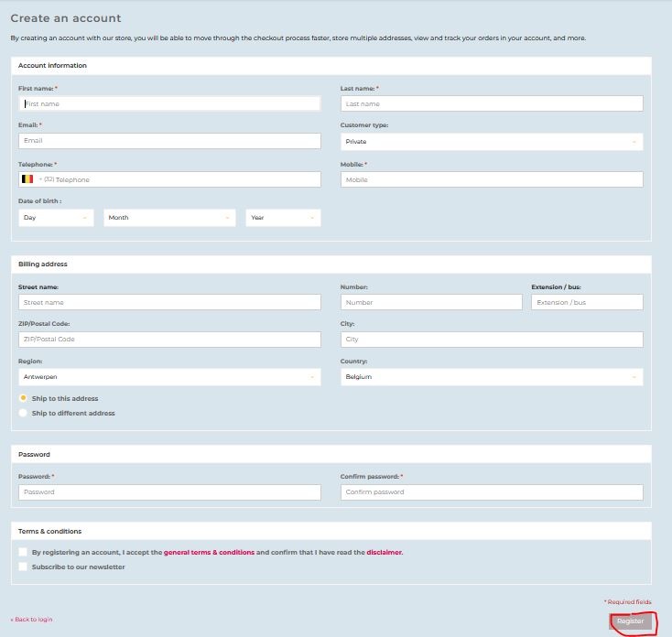Image resolution: width=672 pixels, height=637 pixels.
Task: Tick the general terms & conditions acceptance checkbox
Action: 23,552
